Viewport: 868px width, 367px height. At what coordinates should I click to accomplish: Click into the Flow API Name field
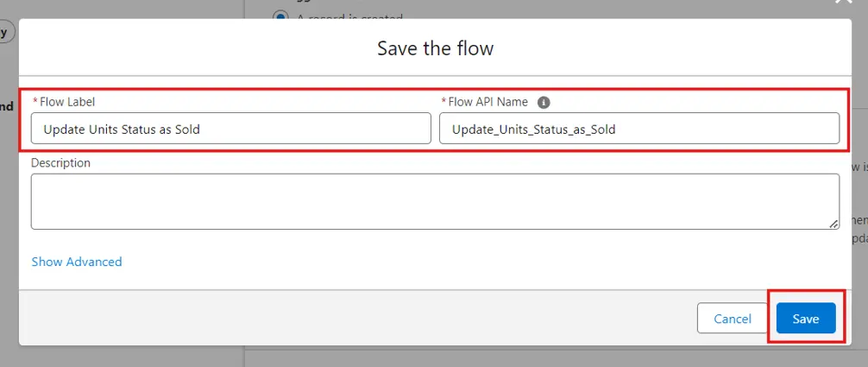pyautogui.click(x=638, y=129)
